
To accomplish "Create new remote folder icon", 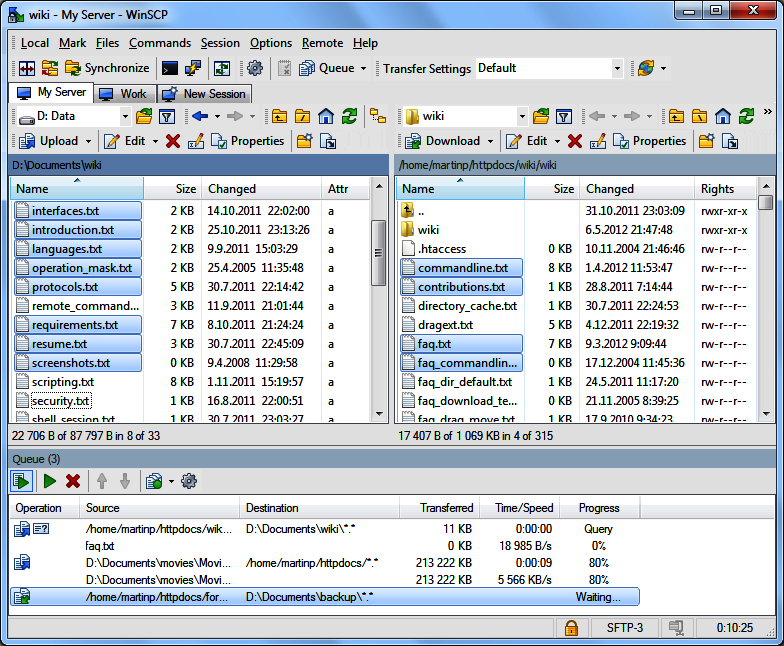I will pyautogui.click(x=706, y=142).
